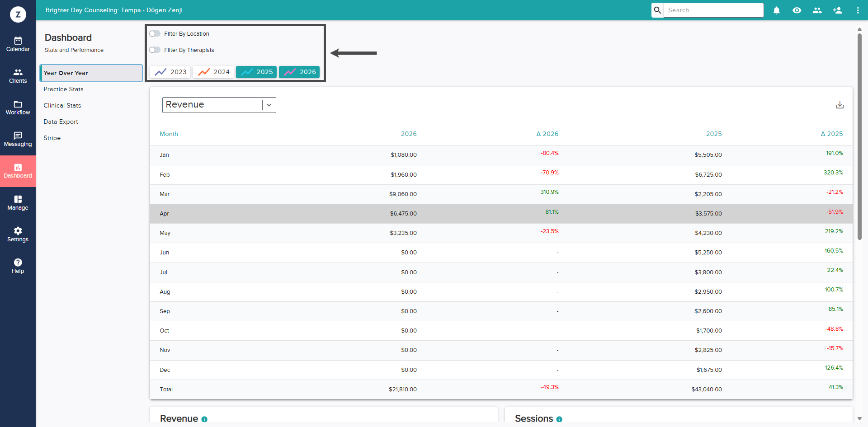The width and height of the screenshot is (868, 427).
Task: Toggle the 2025 year button off
Action: tap(256, 72)
